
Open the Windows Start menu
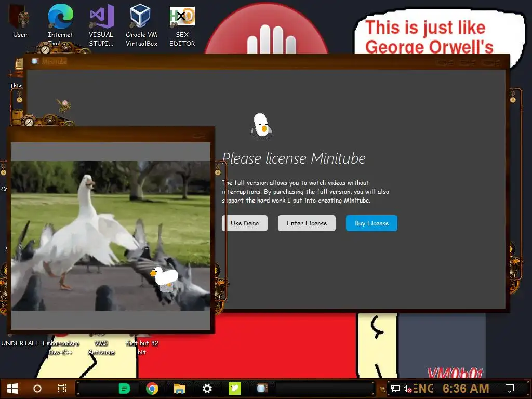[x=12, y=389]
